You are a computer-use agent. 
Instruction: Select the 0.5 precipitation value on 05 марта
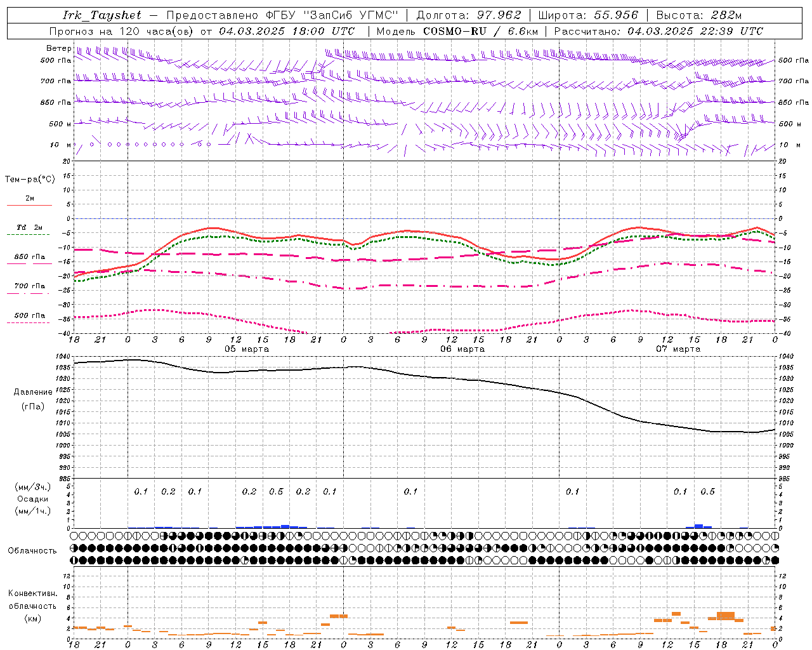[x=276, y=491]
